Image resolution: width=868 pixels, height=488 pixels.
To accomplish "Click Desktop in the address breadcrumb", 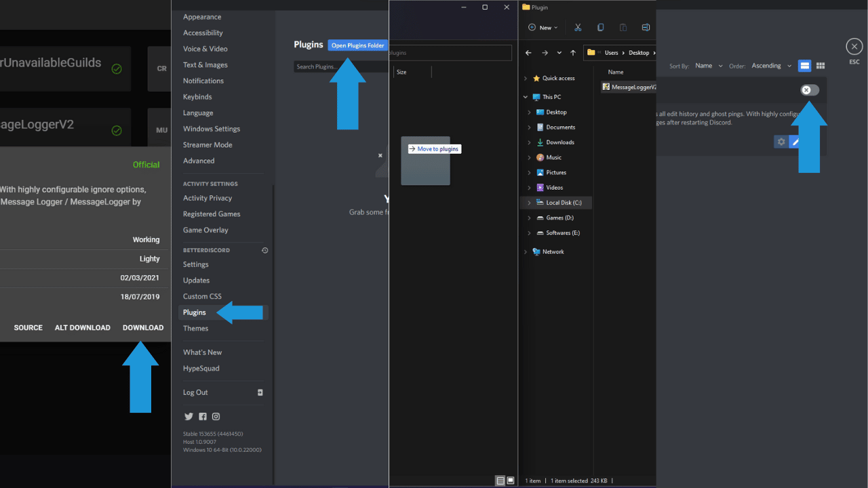I will [639, 53].
